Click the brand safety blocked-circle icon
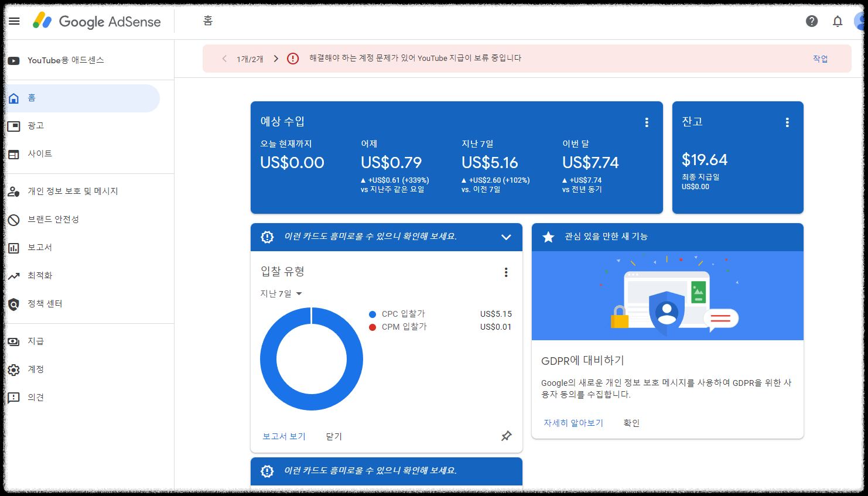Viewport: 868px width, 496px height. coord(13,220)
